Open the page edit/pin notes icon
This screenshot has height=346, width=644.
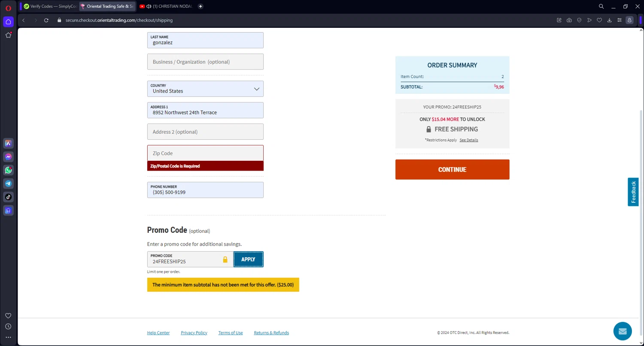coord(559,20)
